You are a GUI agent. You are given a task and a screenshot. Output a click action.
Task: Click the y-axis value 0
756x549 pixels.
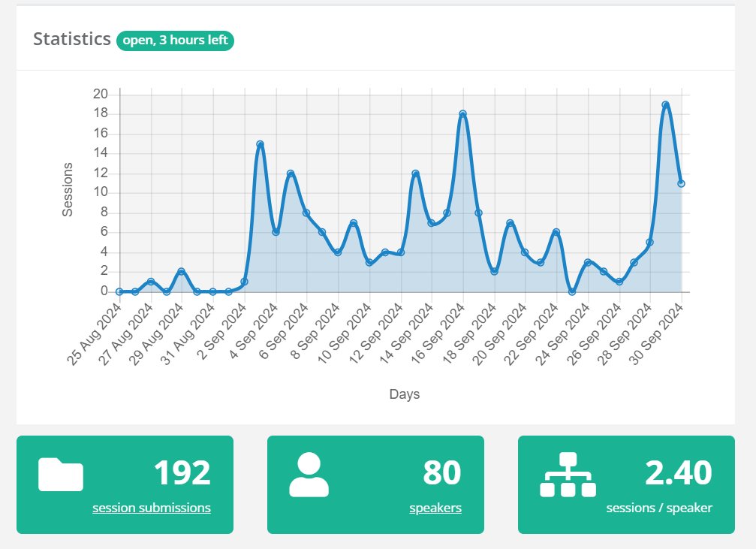click(x=104, y=291)
